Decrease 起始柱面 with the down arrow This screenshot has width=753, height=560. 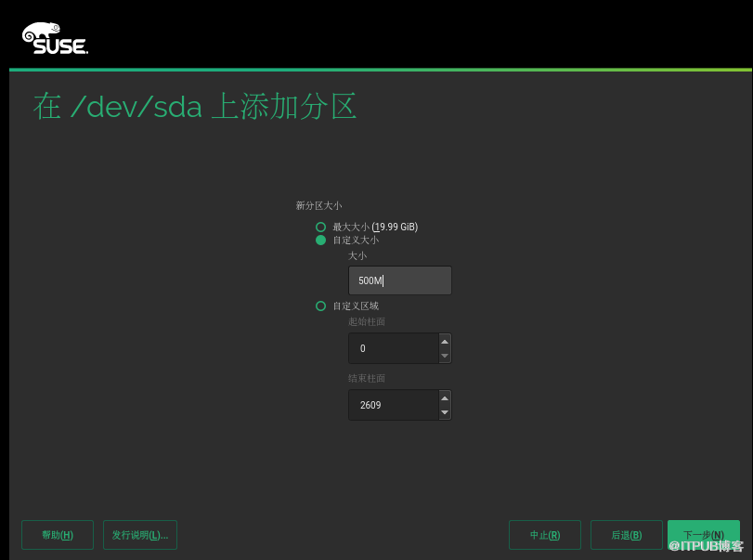click(444, 356)
